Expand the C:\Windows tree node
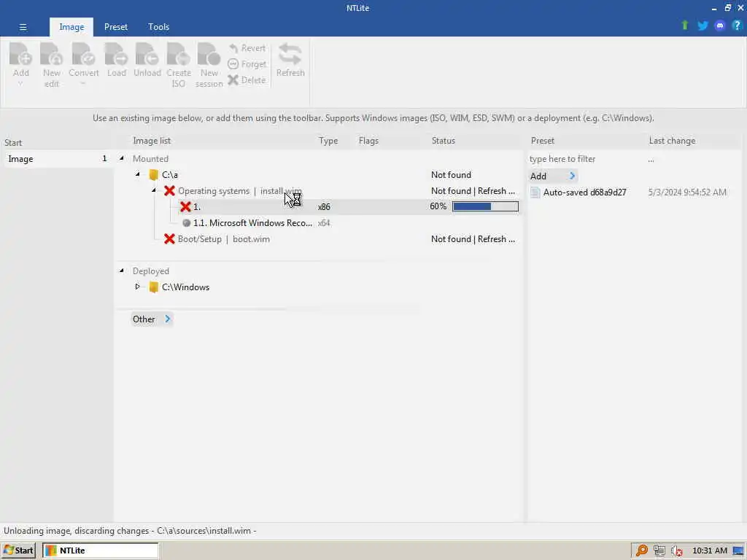The height and width of the screenshot is (560, 747). (x=137, y=287)
